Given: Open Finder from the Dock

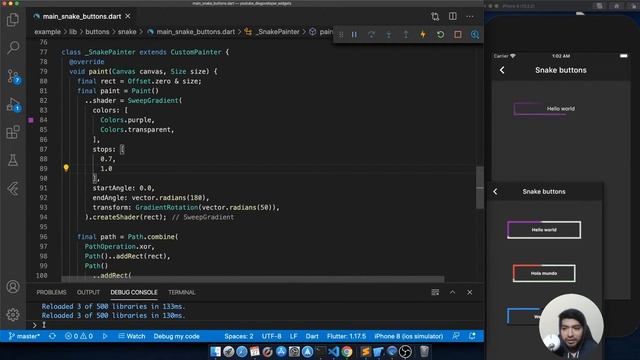Looking at the screenshot, I should point(215,351).
